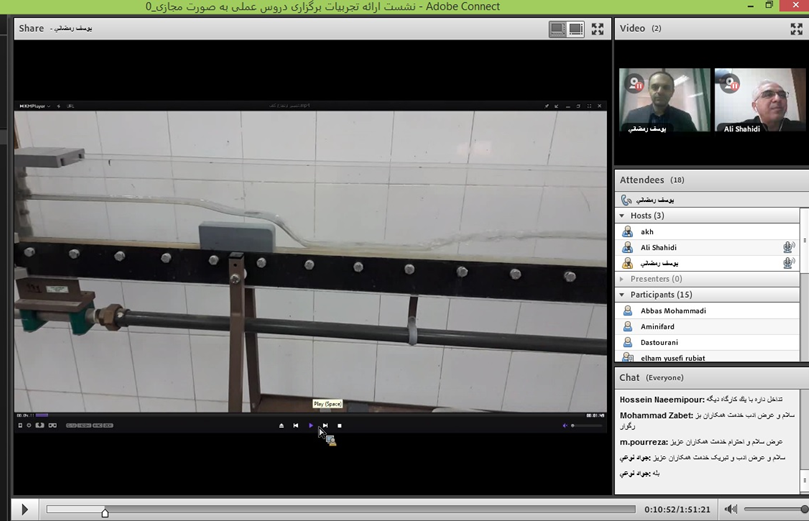
Task: Select Ali Shahidi in the Hosts list
Action: pyautogui.click(x=658, y=247)
